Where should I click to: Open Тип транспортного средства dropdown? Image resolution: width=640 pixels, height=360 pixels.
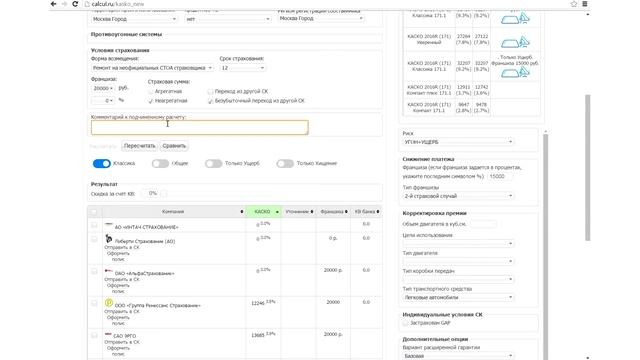(x=458, y=298)
